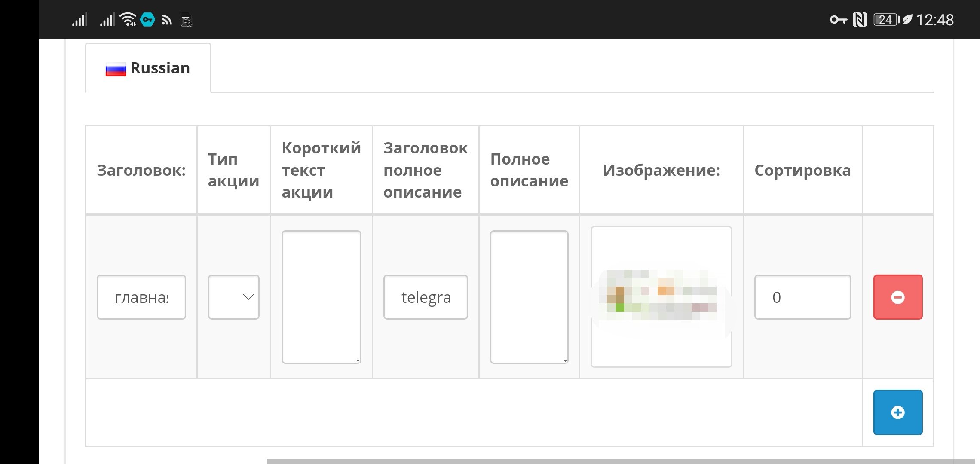Click the red remove row button
The image size is (980, 464).
897,297
